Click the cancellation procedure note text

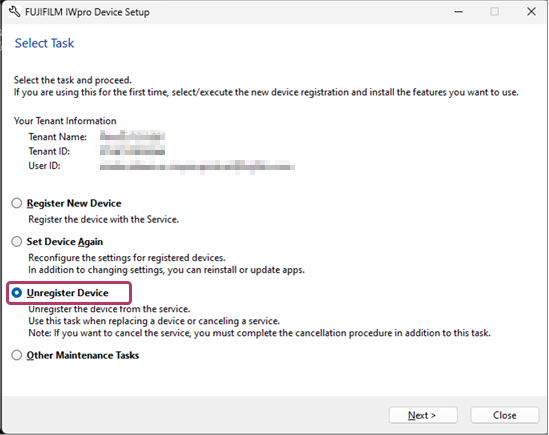(259, 333)
